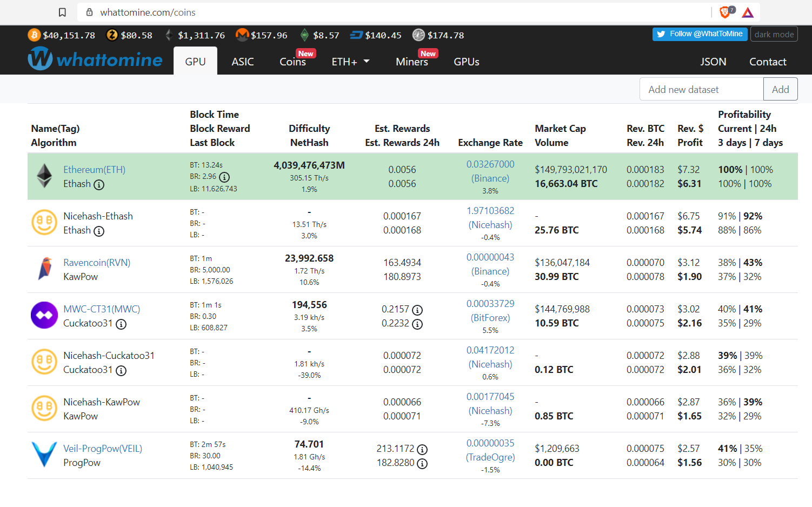This screenshot has height=507, width=812.
Task: Click info icon next to Nicehash-Cuckatoo31 algorithm
Action: pos(121,371)
